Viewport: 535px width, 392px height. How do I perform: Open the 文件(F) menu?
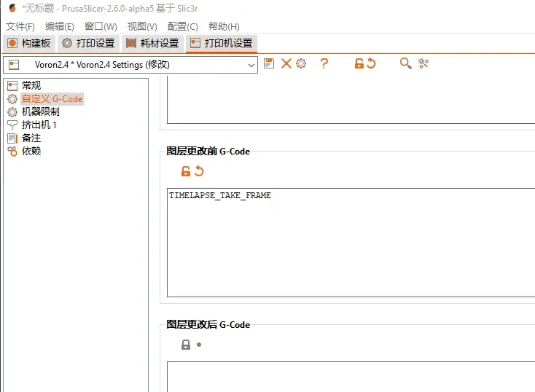tap(20, 27)
